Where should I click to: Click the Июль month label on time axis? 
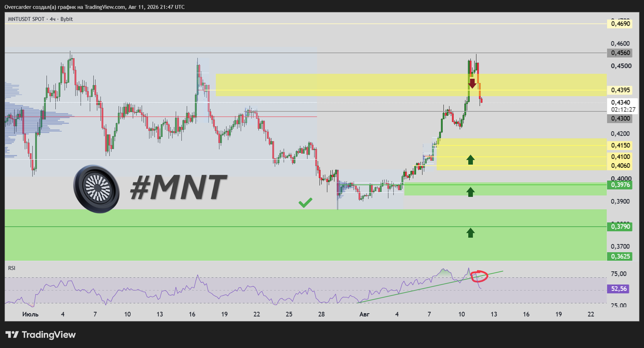(x=30, y=314)
